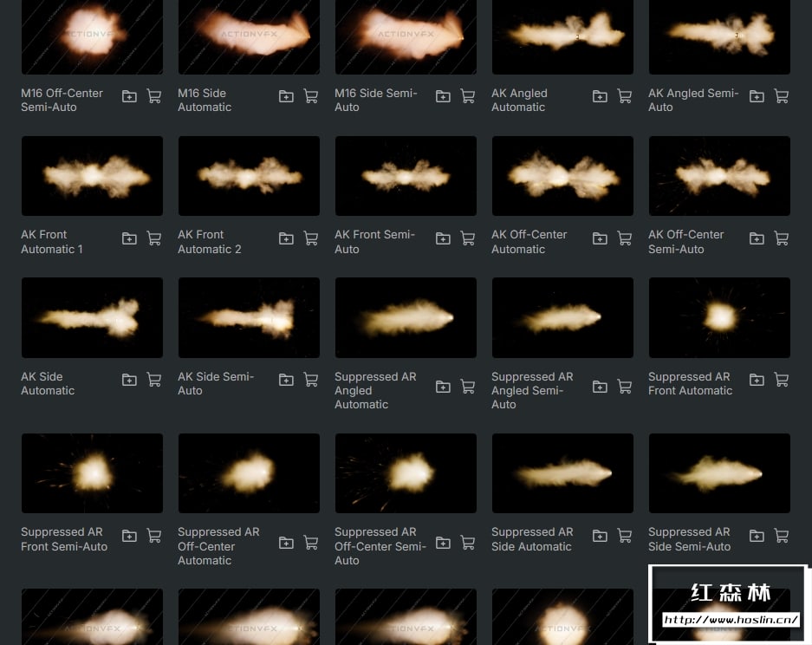Save M16 Side Semi-Auto to collection folder
This screenshot has height=645, width=812.
click(443, 96)
